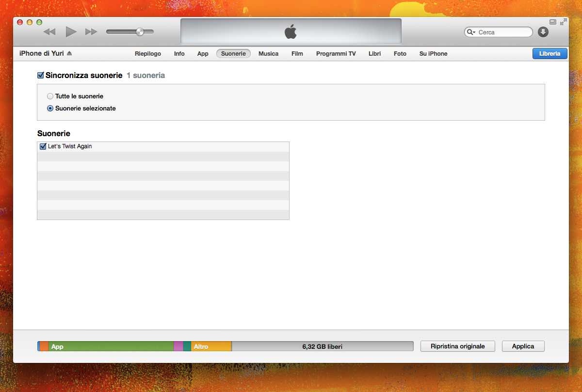The image size is (582, 392).
Task: Open the Su iPhone tab
Action: [434, 54]
